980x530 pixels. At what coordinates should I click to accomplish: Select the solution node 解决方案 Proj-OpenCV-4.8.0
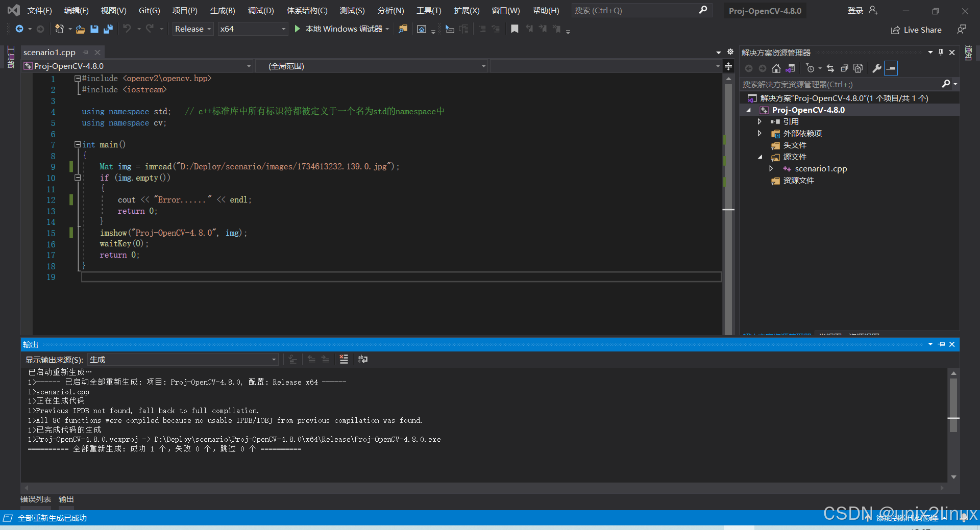[844, 98]
